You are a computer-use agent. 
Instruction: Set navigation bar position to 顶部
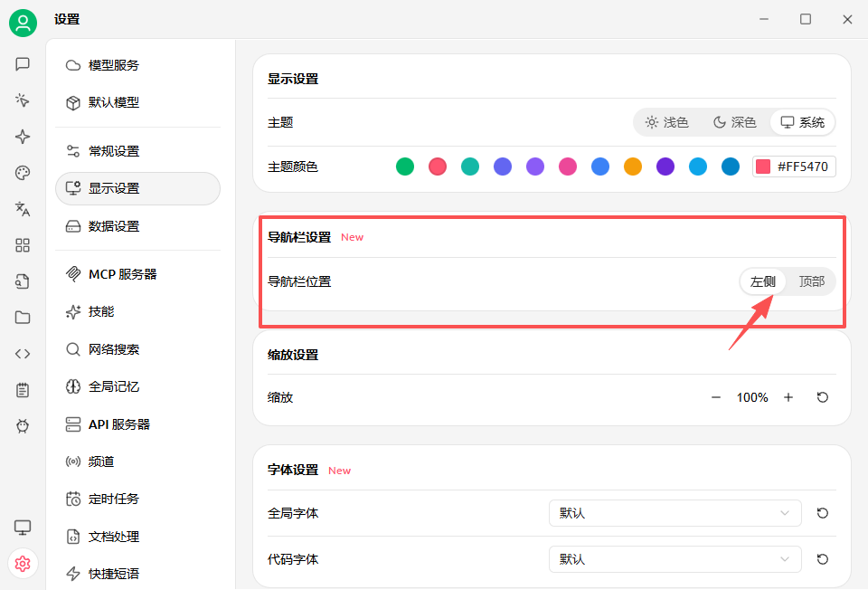tap(812, 281)
